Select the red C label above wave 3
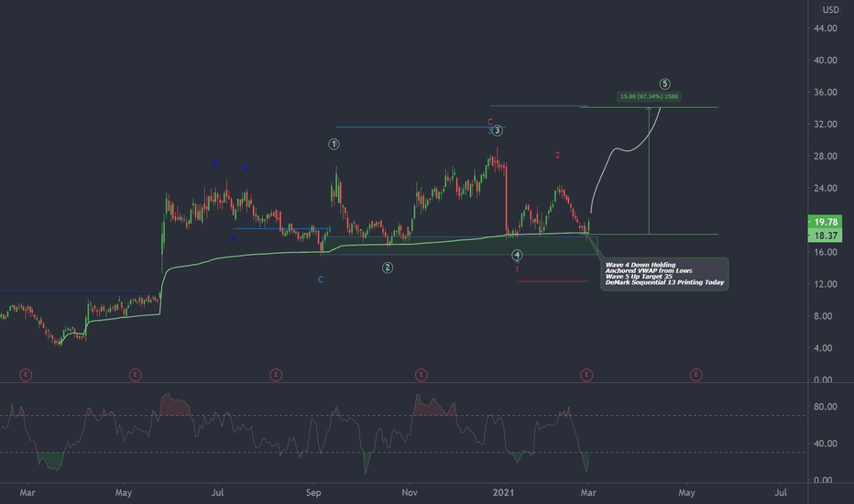 click(489, 122)
